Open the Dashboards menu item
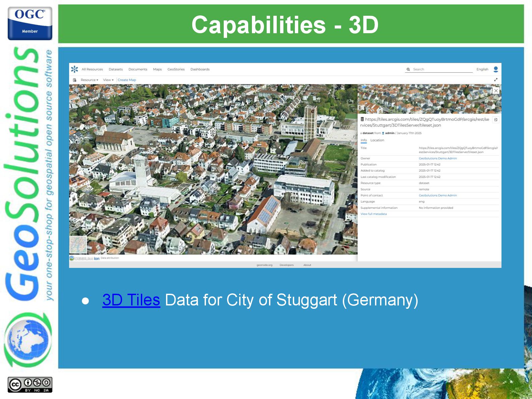 [x=200, y=69]
